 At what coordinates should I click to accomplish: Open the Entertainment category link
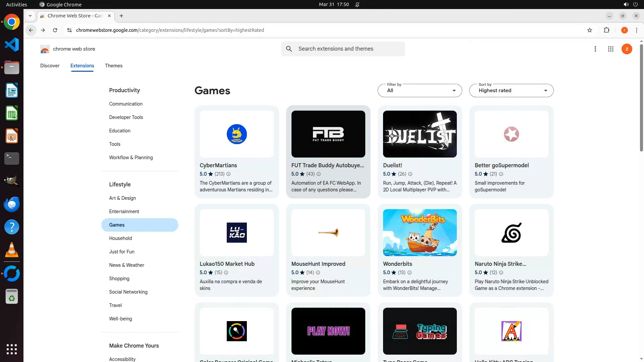point(124,212)
